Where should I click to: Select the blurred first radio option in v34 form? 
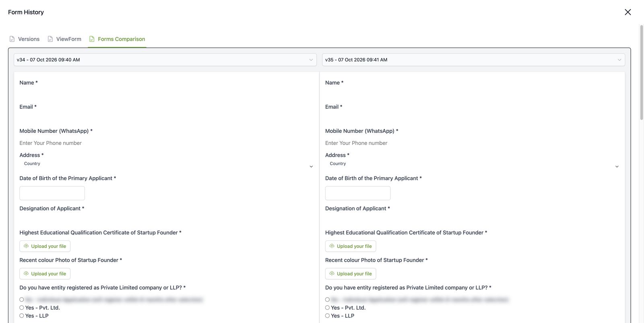[22, 300]
